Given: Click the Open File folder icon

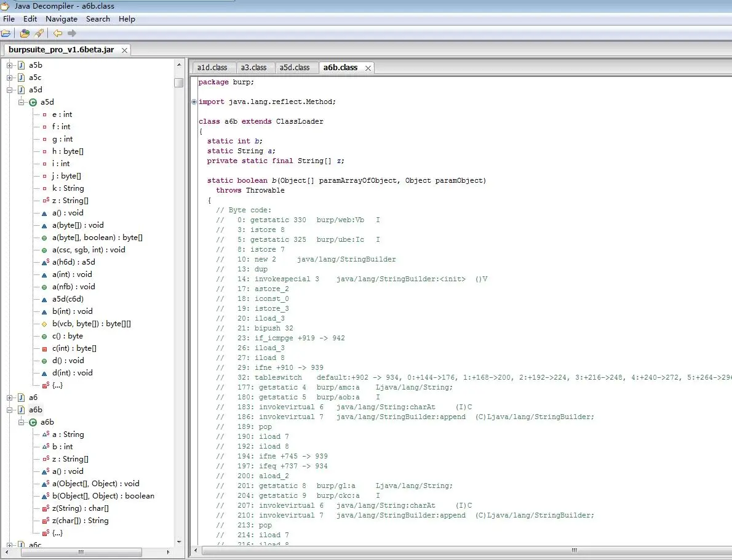Looking at the screenshot, I should pyautogui.click(x=6, y=33).
